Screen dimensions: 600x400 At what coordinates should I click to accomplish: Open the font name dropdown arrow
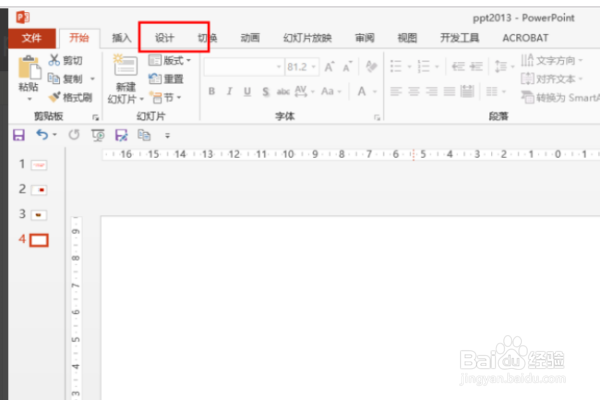click(x=279, y=67)
